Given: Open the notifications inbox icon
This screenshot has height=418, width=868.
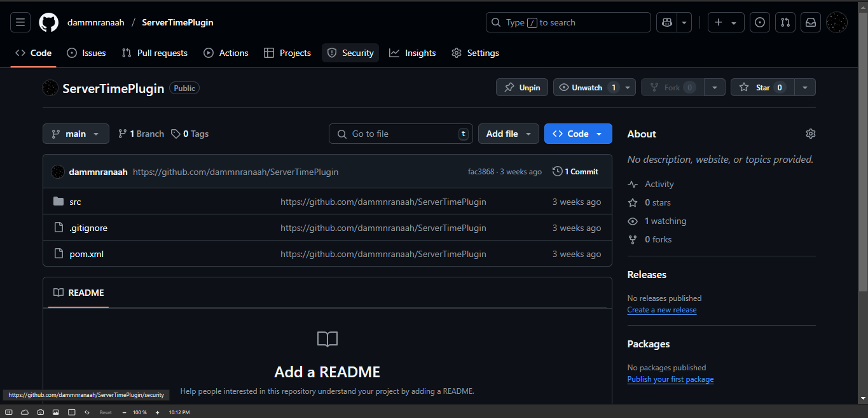Looking at the screenshot, I should coord(810,22).
